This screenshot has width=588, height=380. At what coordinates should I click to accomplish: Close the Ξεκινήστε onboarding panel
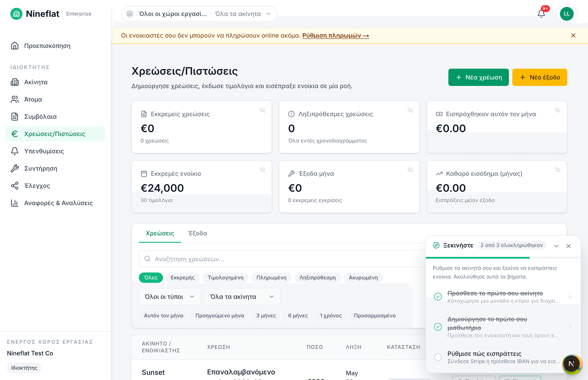(x=568, y=246)
